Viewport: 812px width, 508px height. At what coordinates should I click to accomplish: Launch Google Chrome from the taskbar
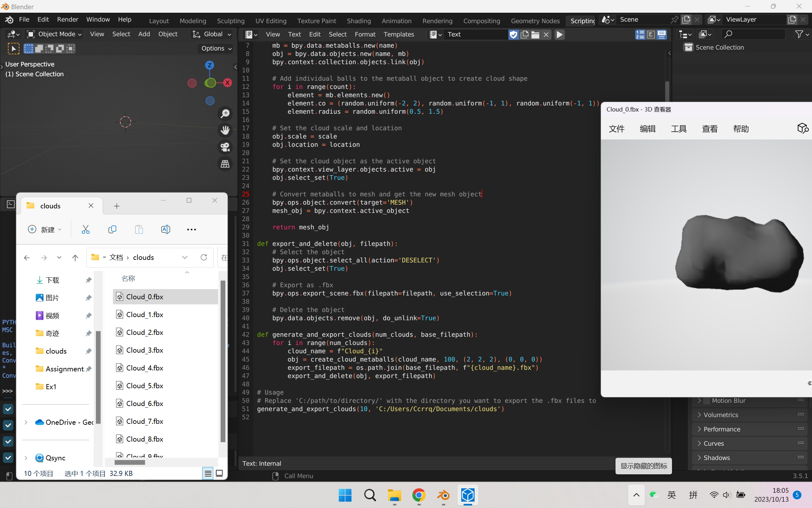418,496
